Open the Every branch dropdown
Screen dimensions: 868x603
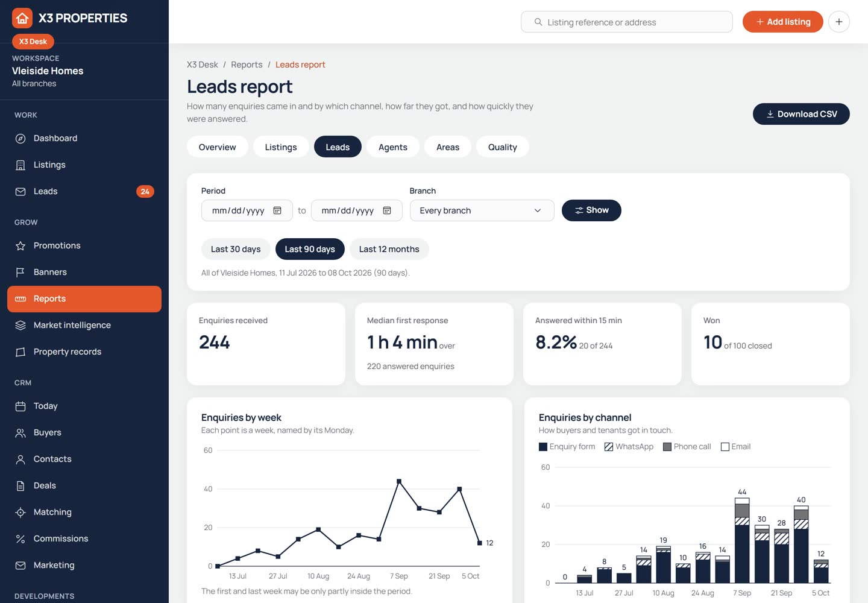(482, 210)
